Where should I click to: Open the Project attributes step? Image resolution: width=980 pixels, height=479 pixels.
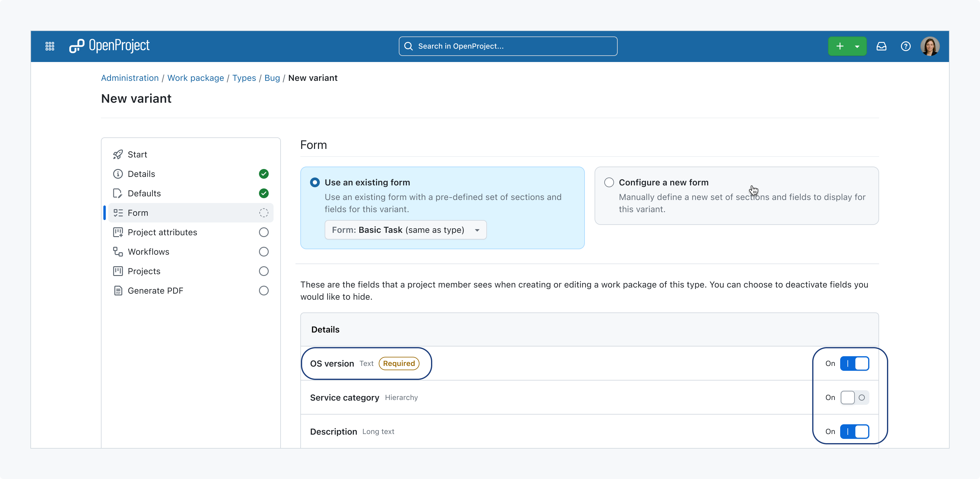tap(191, 232)
